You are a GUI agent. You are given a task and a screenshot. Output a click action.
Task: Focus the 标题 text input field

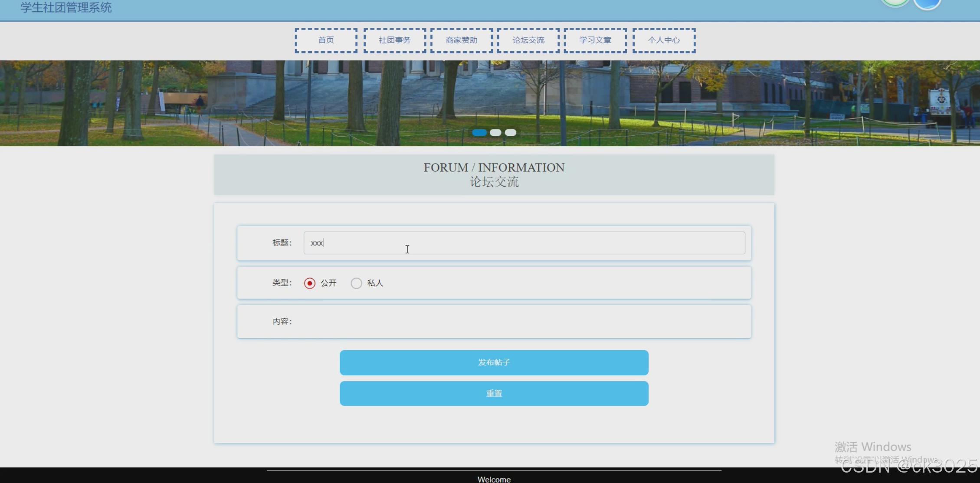[x=524, y=243]
